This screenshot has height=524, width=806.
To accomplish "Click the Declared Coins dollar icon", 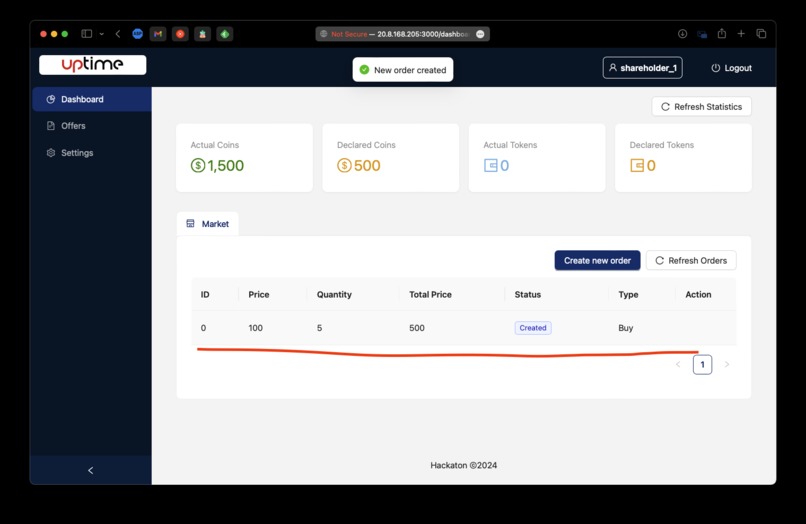I will pos(344,166).
